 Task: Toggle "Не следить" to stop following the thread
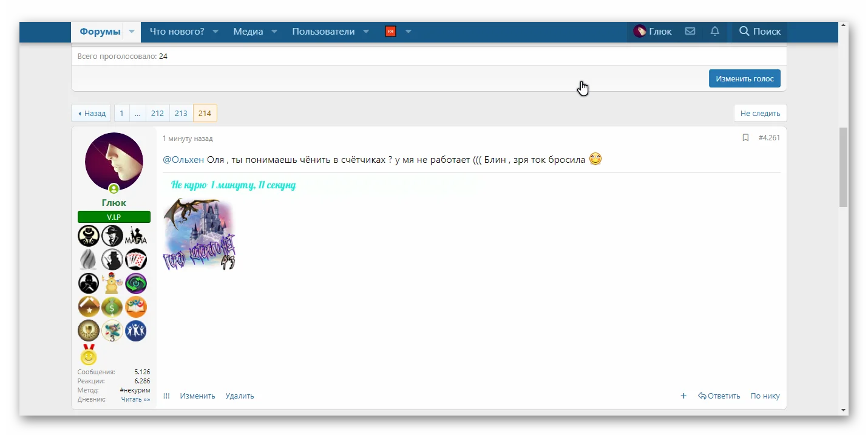pos(760,113)
